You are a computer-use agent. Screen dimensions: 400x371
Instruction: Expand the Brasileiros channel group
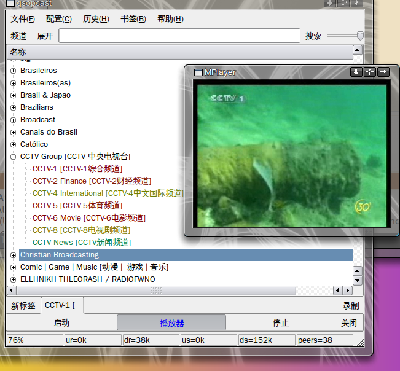point(13,71)
